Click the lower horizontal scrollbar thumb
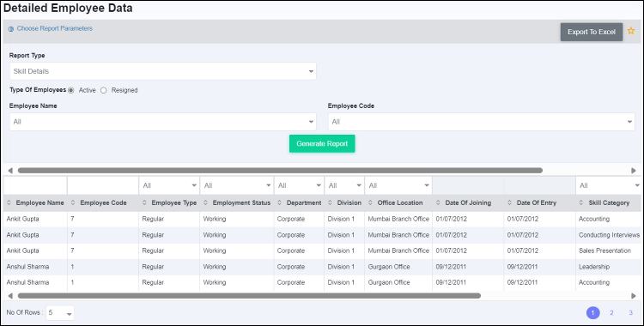This screenshot has height=326, width=644. pyautogui.click(x=249, y=296)
